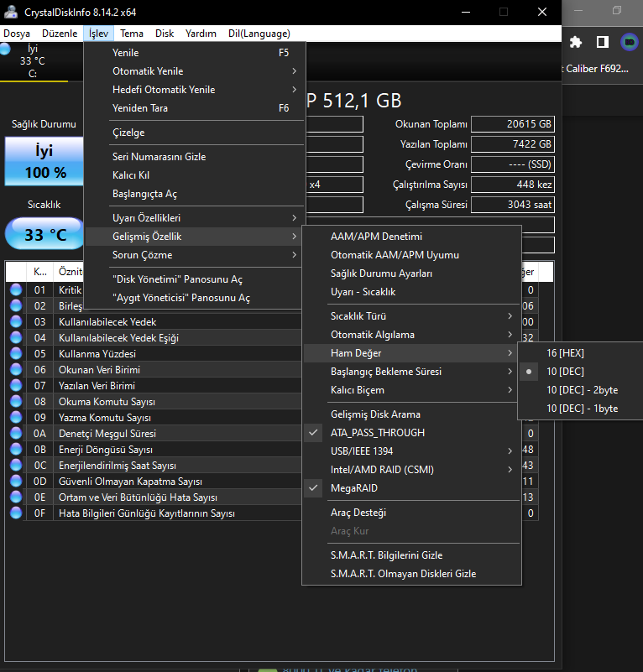
Task: Open the Yardım menu
Action: point(201,34)
